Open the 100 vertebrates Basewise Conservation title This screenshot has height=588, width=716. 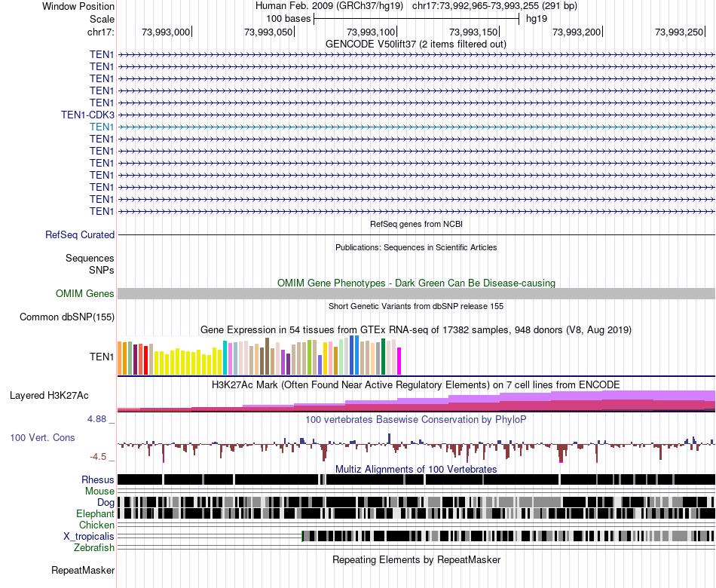(x=415, y=419)
